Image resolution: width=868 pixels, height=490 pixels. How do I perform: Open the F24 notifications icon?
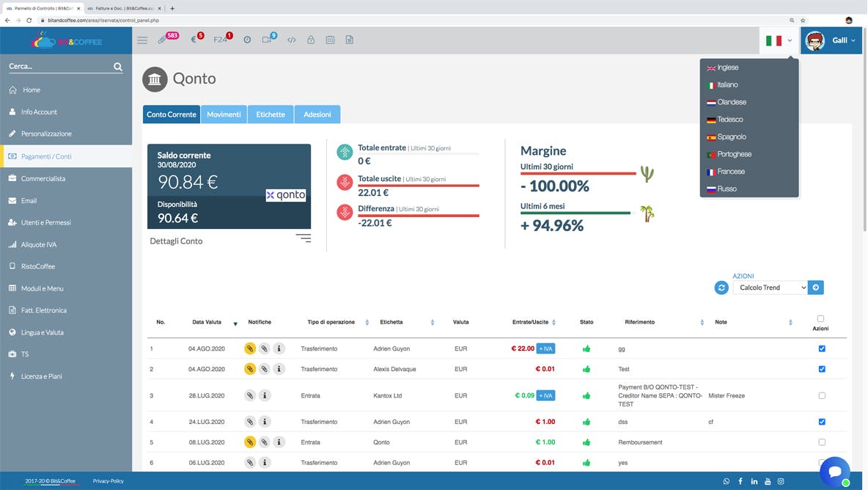coord(221,40)
